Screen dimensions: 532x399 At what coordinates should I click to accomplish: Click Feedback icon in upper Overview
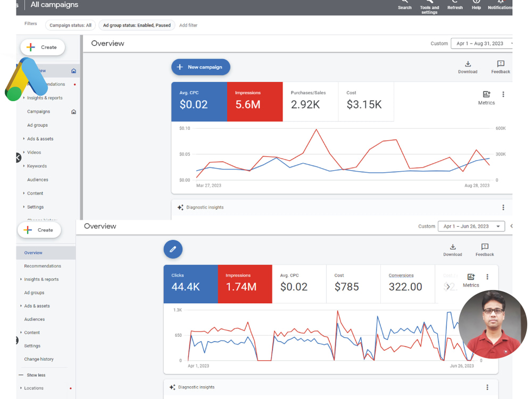click(501, 64)
